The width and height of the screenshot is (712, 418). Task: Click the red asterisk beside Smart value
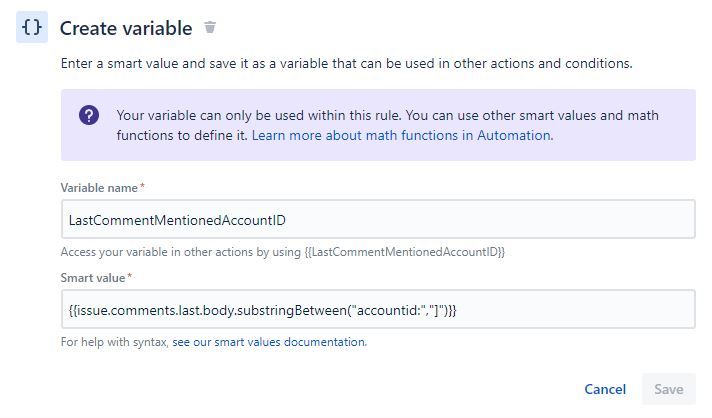[129, 276]
